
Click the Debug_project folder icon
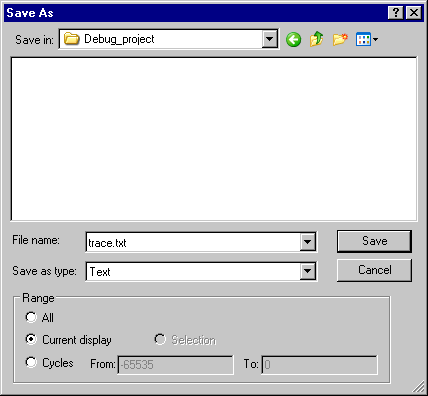[72, 39]
